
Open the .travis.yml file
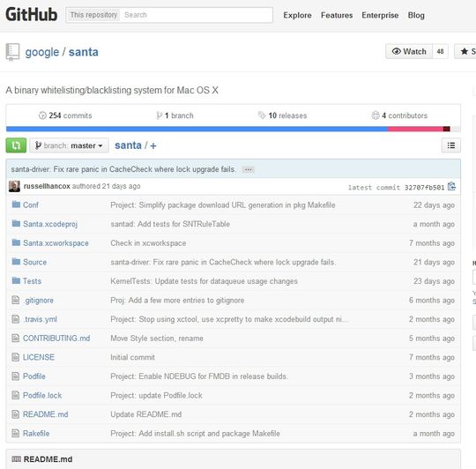coord(40,319)
